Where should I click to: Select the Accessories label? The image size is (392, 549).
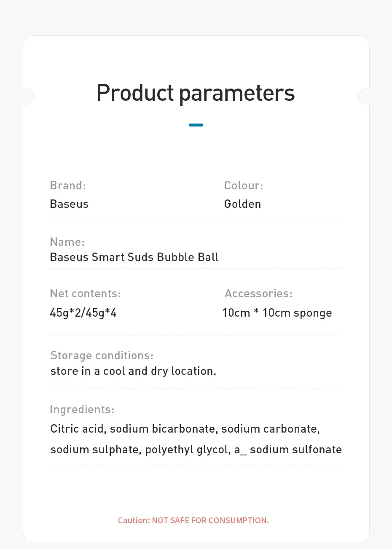258,293
